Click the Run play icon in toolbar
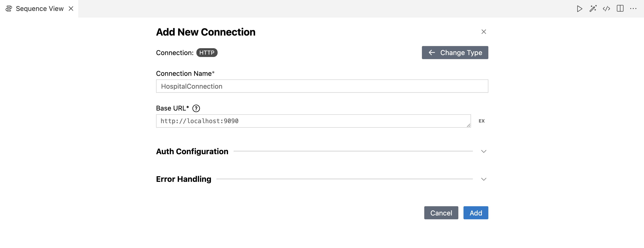This screenshot has width=644, height=248. (579, 9)
